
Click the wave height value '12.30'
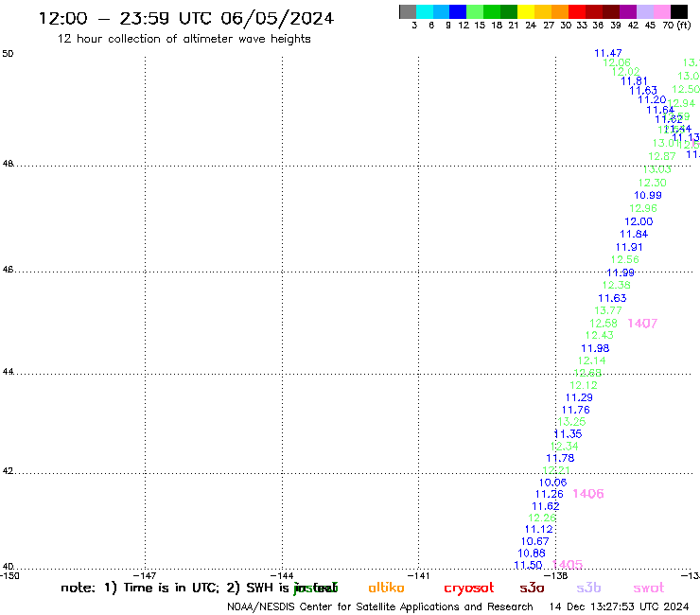(x=653, y=183)
